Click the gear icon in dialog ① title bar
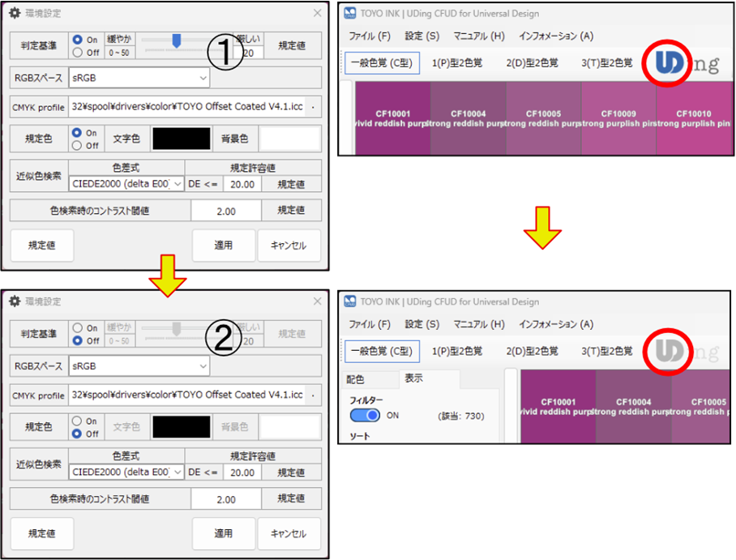The width and height of the screenshot is (736, 560). pos(15,14)
